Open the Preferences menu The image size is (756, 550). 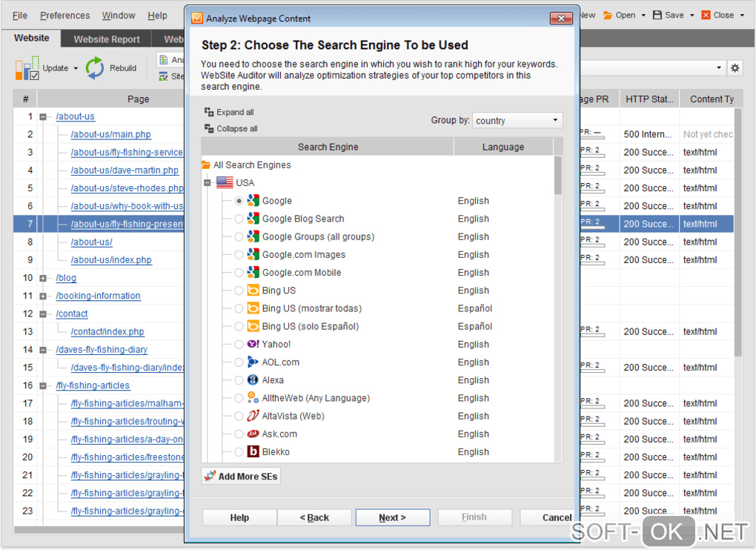[x=64, y=16]
